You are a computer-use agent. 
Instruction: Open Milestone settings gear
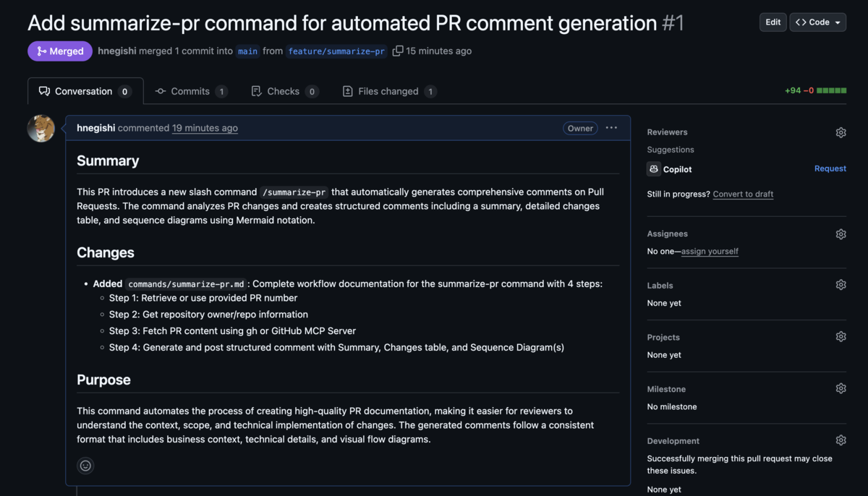coord(841,388)
